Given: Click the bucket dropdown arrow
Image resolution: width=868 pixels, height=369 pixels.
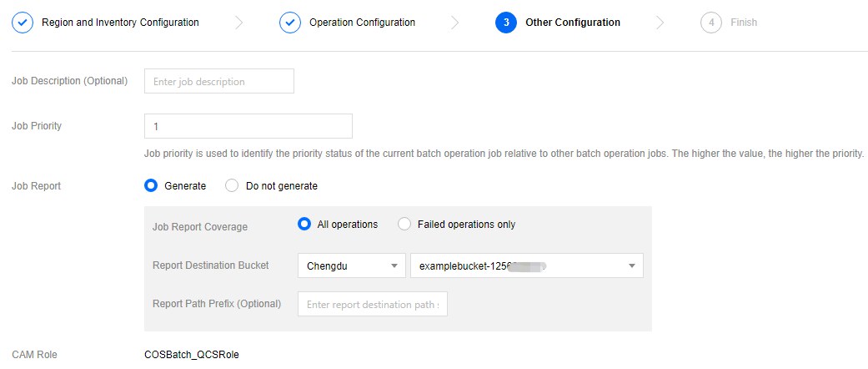Looking at the screenshot, I should [632, 266].
